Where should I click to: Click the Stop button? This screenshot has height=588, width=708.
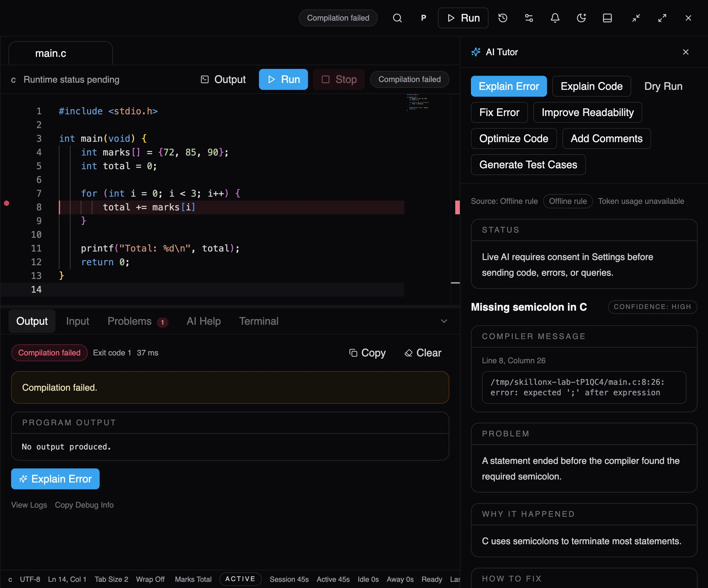339,79
